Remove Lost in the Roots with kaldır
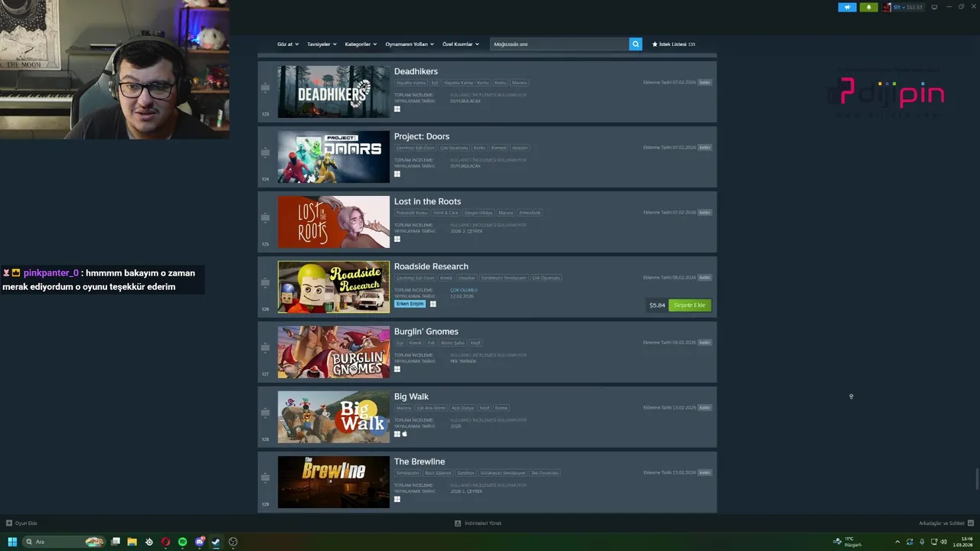Viewport: 980px width, 551px height. (705, 213)
